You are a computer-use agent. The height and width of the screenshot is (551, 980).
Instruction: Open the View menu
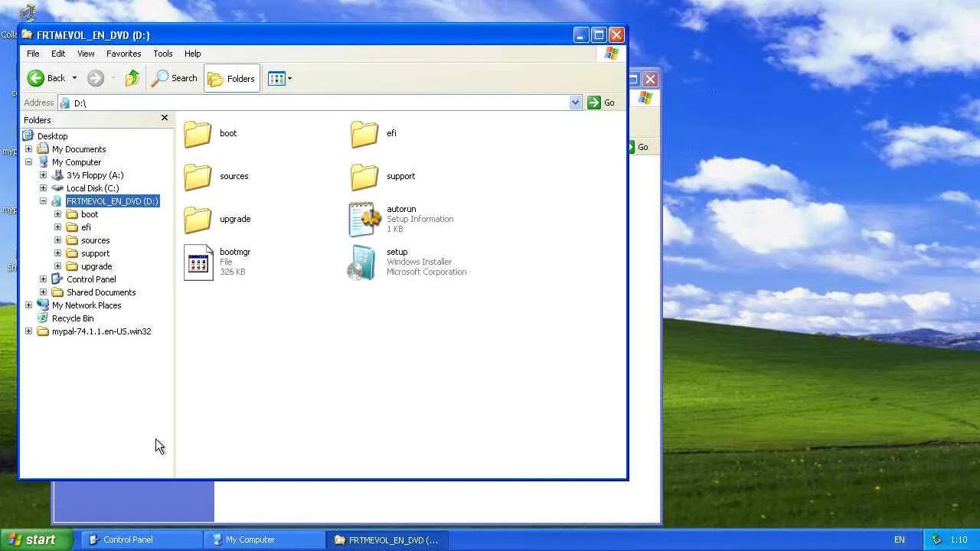pos(86,54)
